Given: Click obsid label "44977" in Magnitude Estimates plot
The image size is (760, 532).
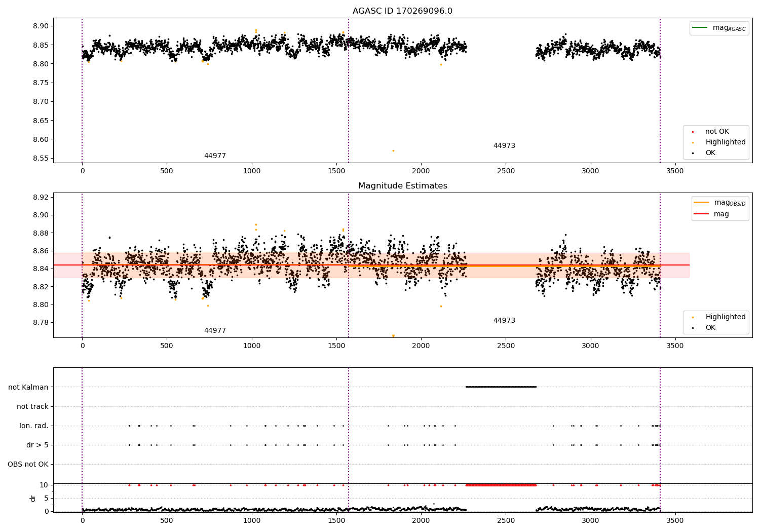Looking at the screenshot, I should click(x=215, y=331).
